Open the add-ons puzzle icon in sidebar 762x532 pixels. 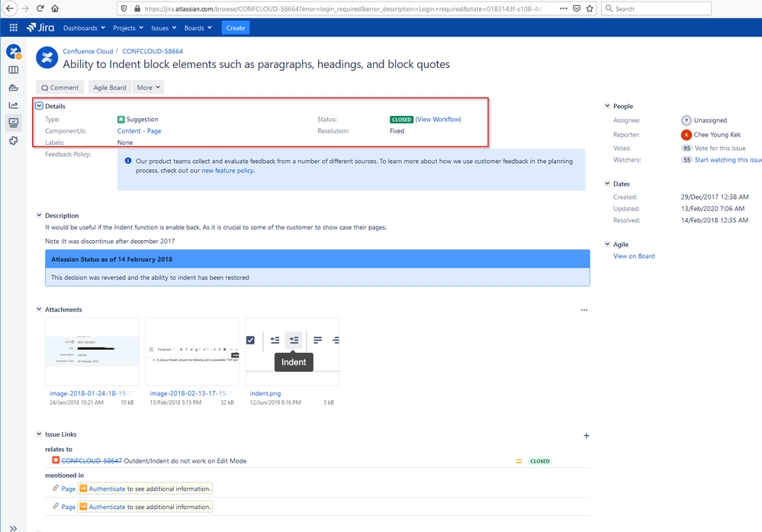pyautogui.click(x=14, y=140)
